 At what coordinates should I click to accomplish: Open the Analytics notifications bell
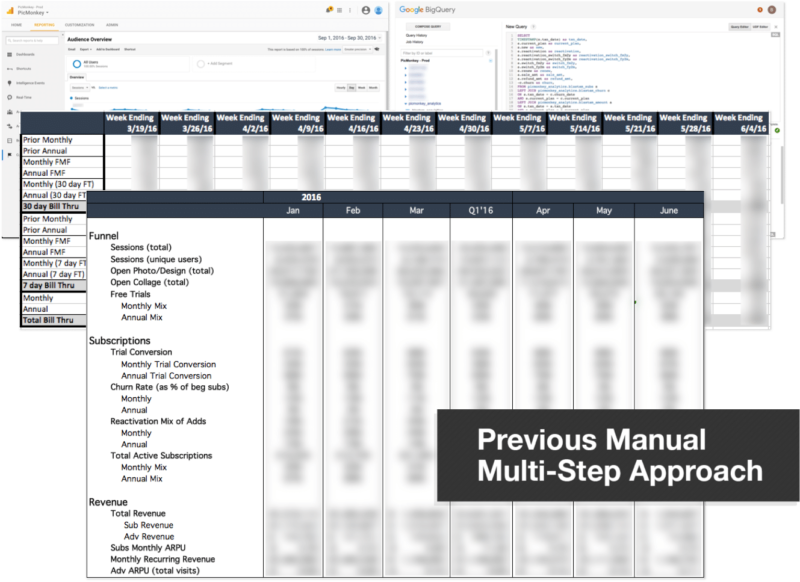click(x=330, y=10)
